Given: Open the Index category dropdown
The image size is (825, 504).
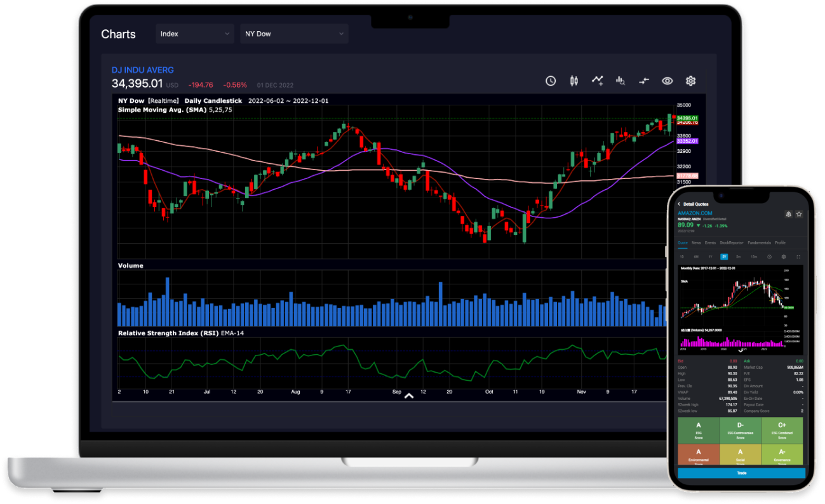Looking at the screenshot, I should click(x=195, y=34).
